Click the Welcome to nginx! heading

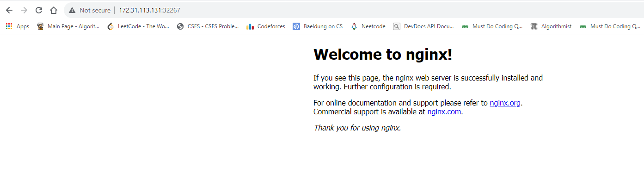[383, 55]
